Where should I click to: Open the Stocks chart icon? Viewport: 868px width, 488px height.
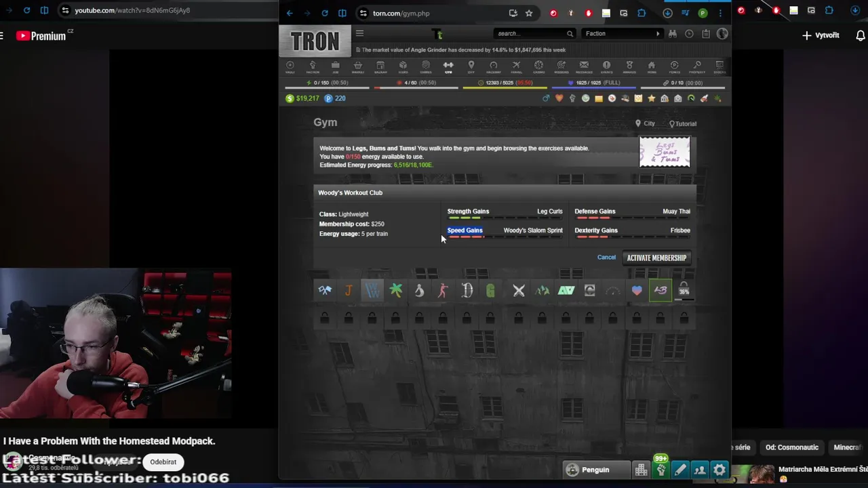[719, 66]
